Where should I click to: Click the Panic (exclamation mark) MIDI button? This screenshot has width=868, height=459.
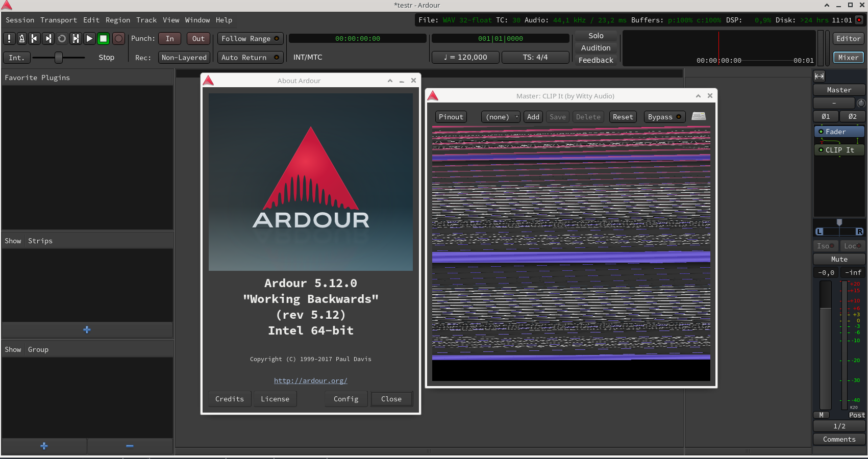tap(9, 38)
